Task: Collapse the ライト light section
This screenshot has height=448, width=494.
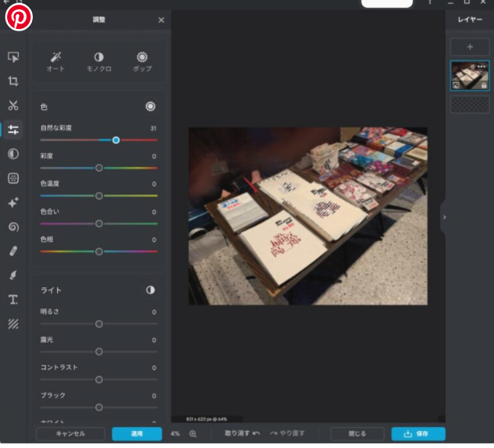Action: pos(151,290)
